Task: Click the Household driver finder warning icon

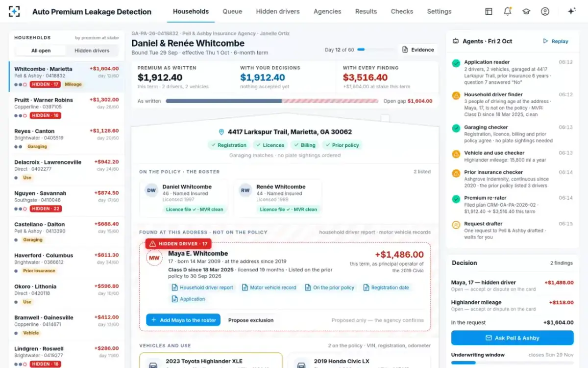Action: pyautogui.click(x=456, y=96)
